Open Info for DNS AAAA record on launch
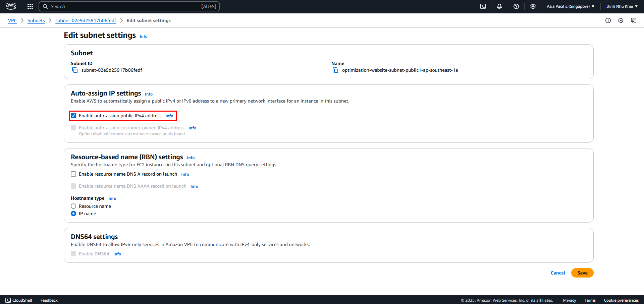 tap(194, 186)
